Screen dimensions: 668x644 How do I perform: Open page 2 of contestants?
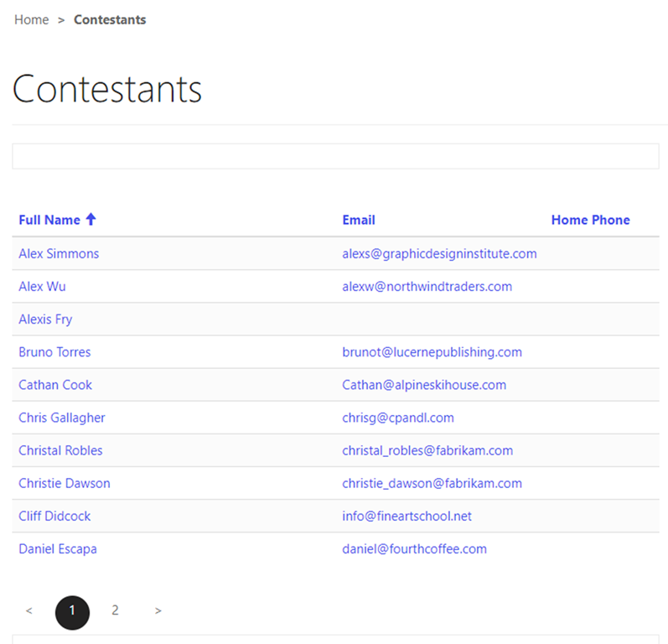115,611
